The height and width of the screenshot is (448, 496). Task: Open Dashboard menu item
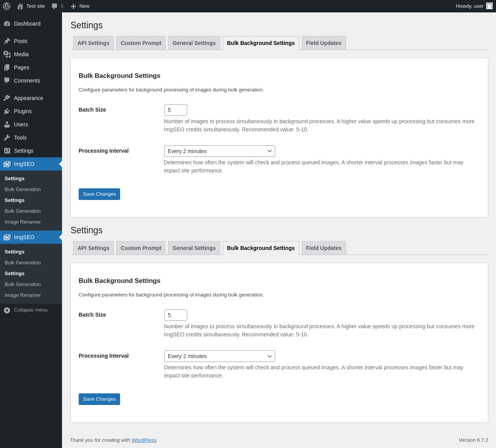pos(31,24)
